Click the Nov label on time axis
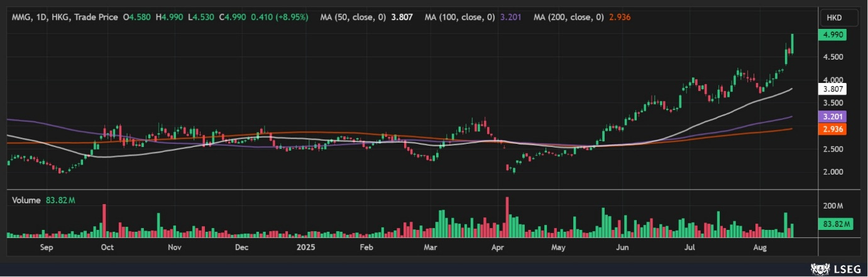The width and height of the screenshot is (868, 277). tap(174, 248)
